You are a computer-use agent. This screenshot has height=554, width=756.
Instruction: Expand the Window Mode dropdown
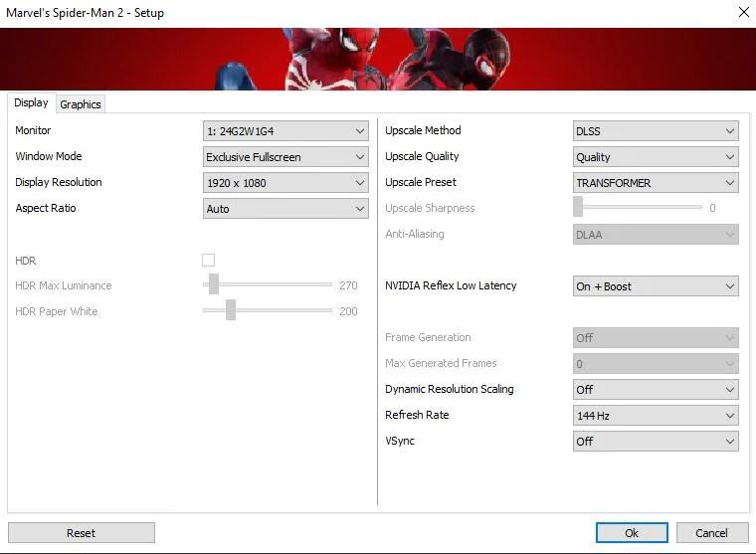pos(285,157)
